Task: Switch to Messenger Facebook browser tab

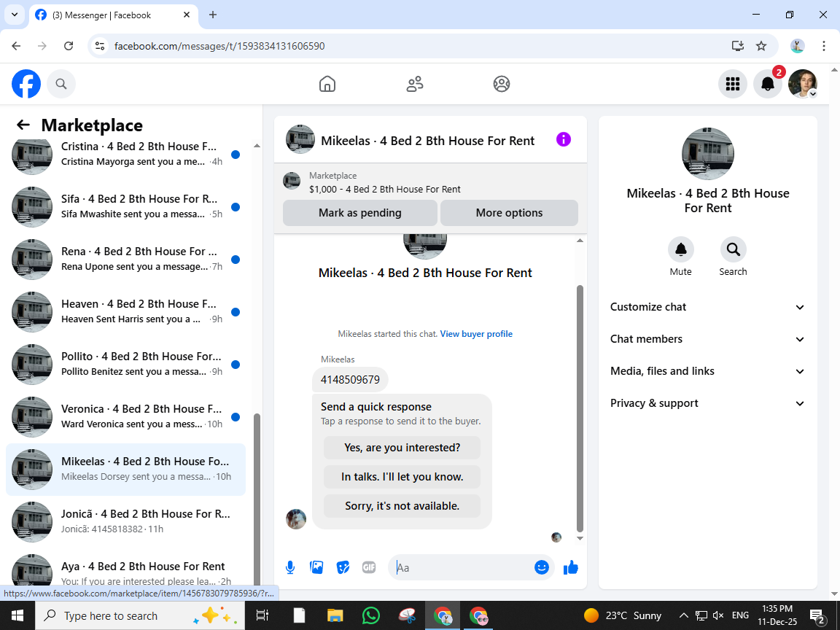Action: pos(114,15)
